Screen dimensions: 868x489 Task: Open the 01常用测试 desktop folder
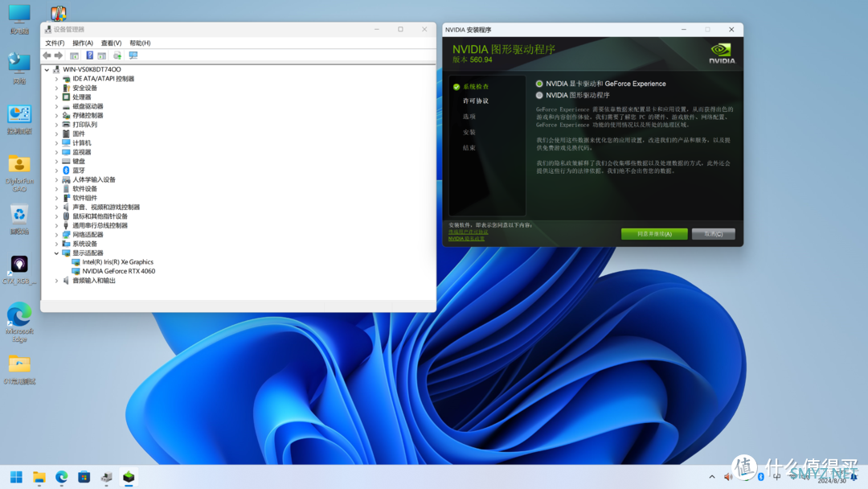[x=19, y=369]
